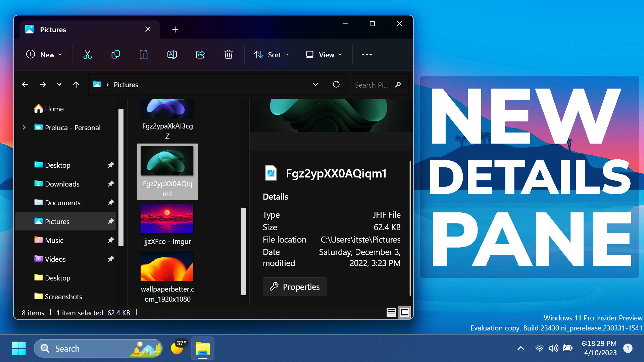The width and height of the screenshot is (644, 362).
Task: Switch to compact details pane layout
Action: click(x=391, y=312)
